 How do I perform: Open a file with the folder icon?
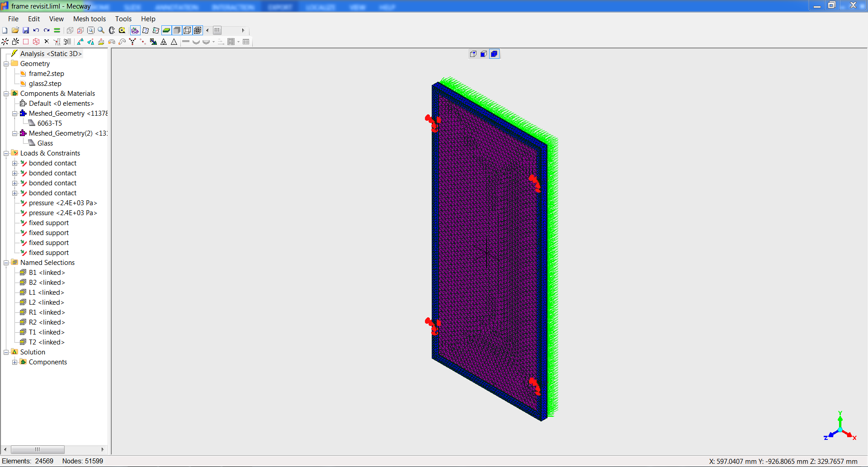pyautogui.click(x=15, y=30)
